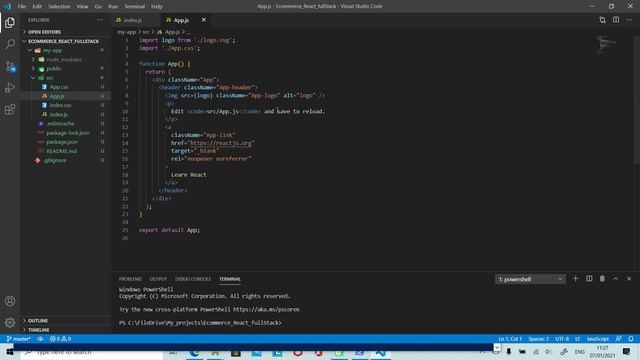Screen dimensions: 640x360
Task: Open the Terminal menu
Action: [x=135, y=7]
